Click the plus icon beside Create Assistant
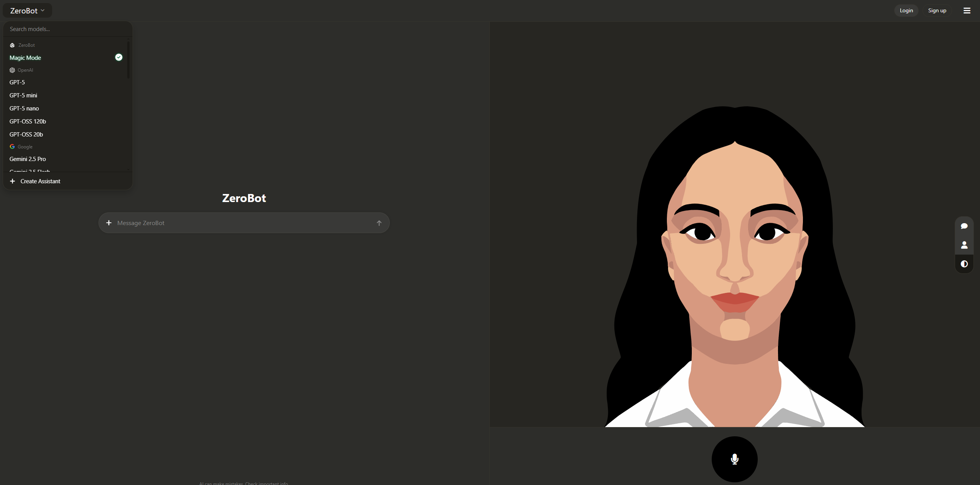The image size is (980, 485). pyautogui.click(x=13, y=181)
